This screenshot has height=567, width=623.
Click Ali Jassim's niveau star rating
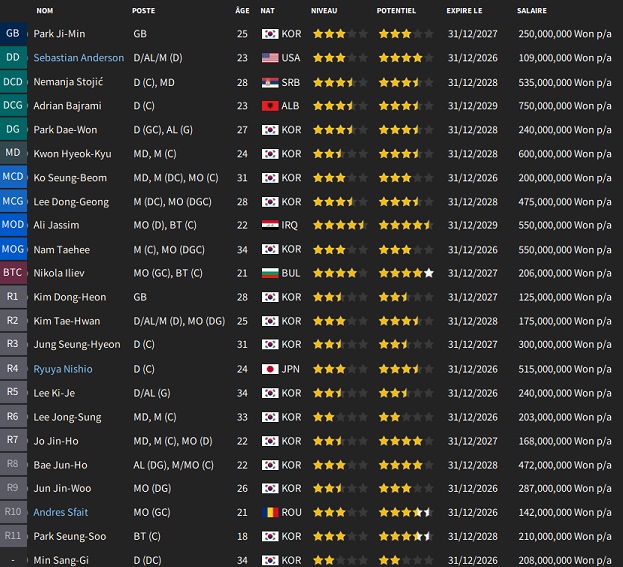click(340, 225)
